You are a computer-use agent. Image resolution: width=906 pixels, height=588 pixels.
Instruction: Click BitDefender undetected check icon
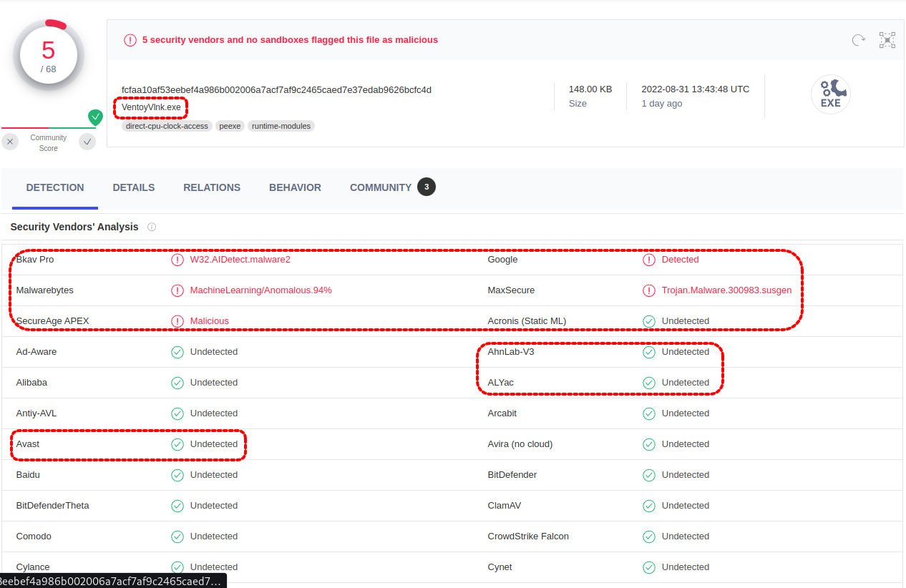[649, 475]
